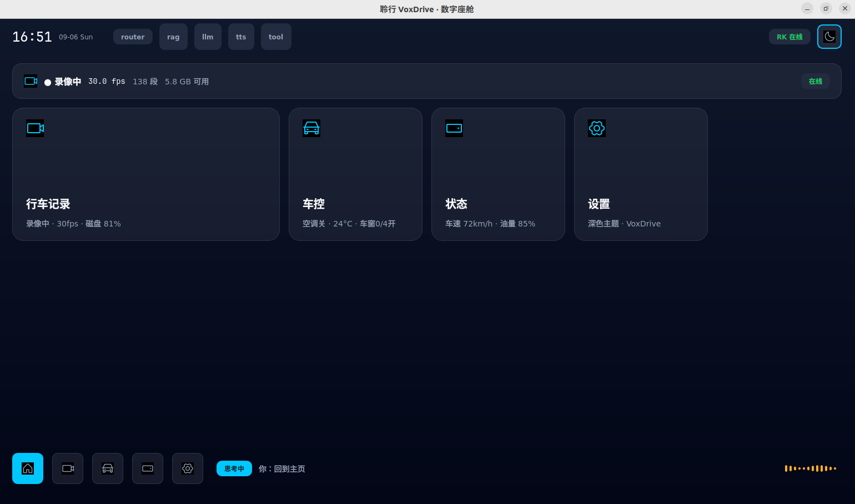This screenshot has width=855, height=504.
Task: Select the rag chip
Action: (173, 37)
